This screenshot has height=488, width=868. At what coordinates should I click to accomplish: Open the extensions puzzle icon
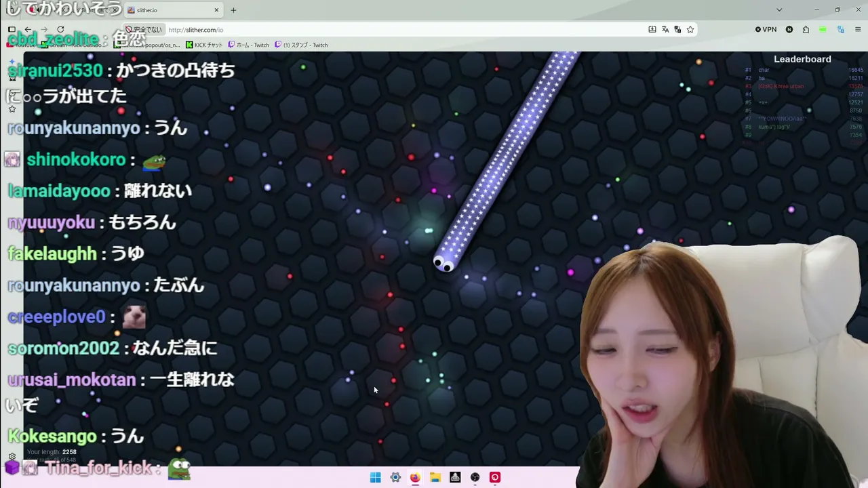click(x=806, y=30)
